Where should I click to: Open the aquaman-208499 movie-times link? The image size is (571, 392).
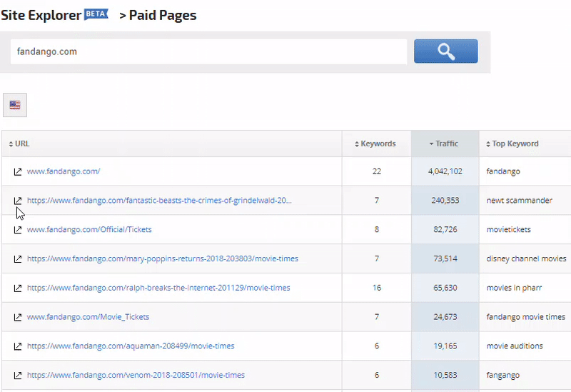click(131, 346)
